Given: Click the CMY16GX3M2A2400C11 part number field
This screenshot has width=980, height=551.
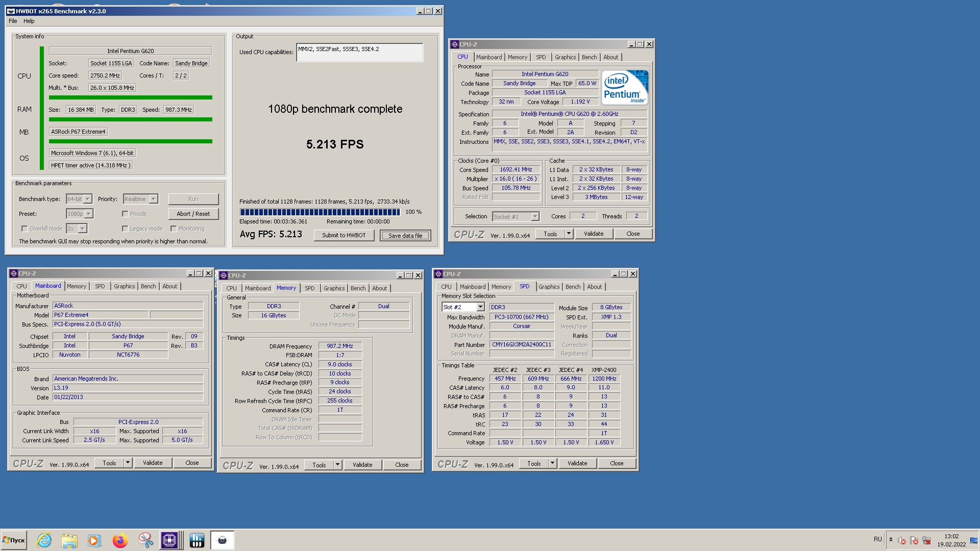Looking at the screenshot, I should tap(522, 344).
